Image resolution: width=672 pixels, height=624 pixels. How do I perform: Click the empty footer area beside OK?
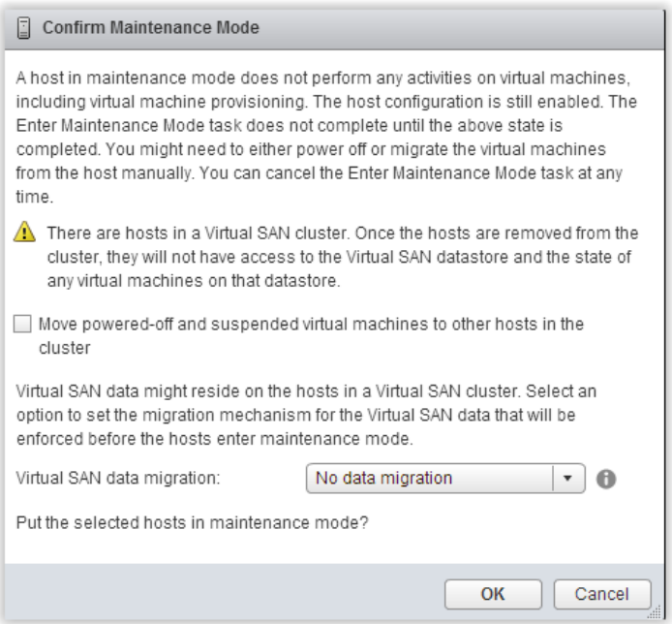pos(223,594)
